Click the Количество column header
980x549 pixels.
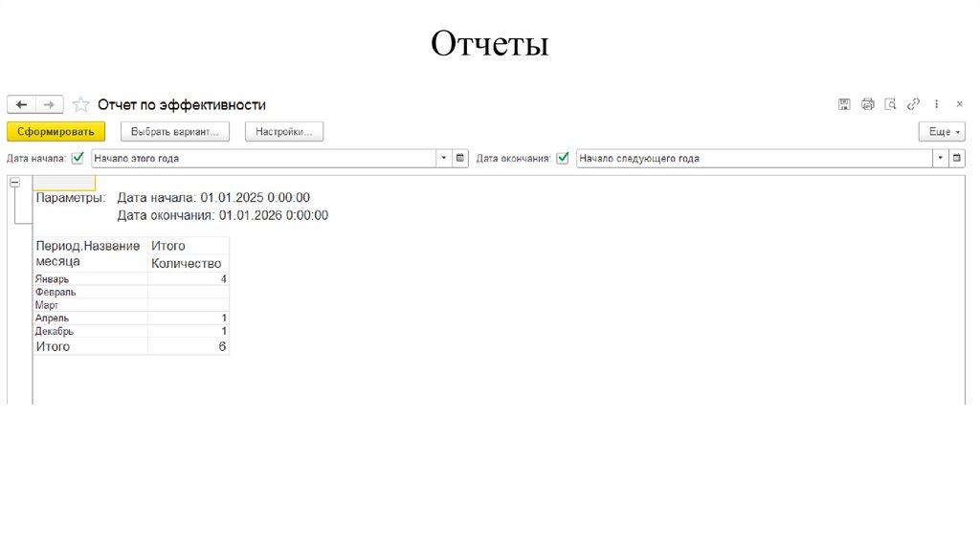tap(187, 264)
